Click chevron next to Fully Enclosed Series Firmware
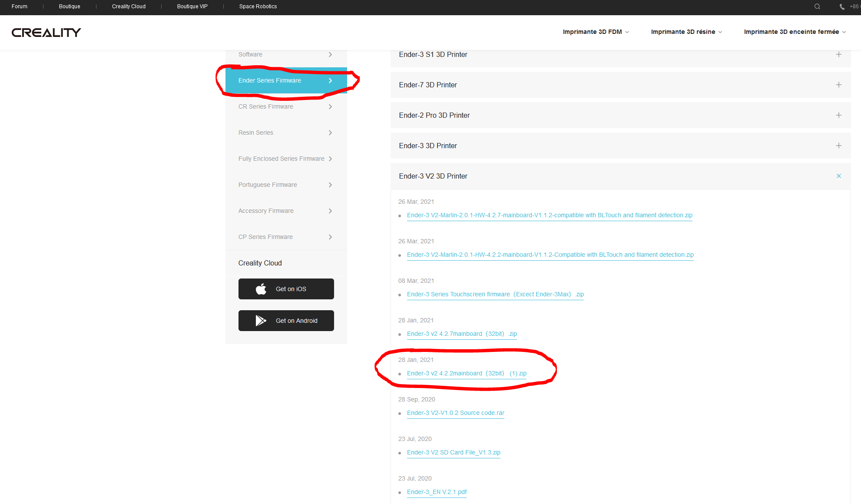Viewport: 861px width, 504px height. (330, 159)
